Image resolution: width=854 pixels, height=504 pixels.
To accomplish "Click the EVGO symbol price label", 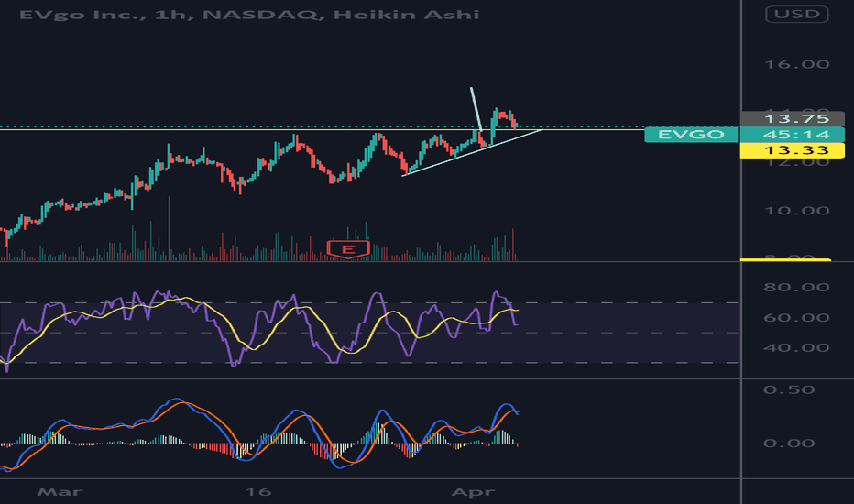I will tap(691, 135).
